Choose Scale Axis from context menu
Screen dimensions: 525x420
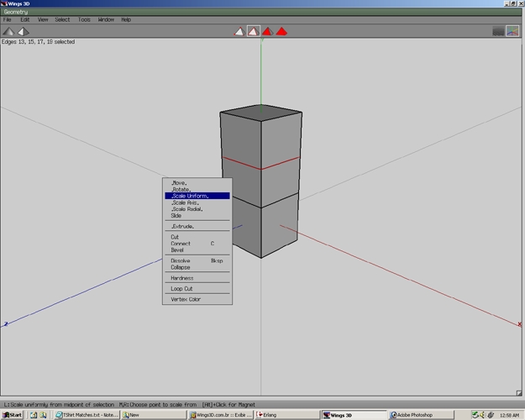tap(197, 202)
